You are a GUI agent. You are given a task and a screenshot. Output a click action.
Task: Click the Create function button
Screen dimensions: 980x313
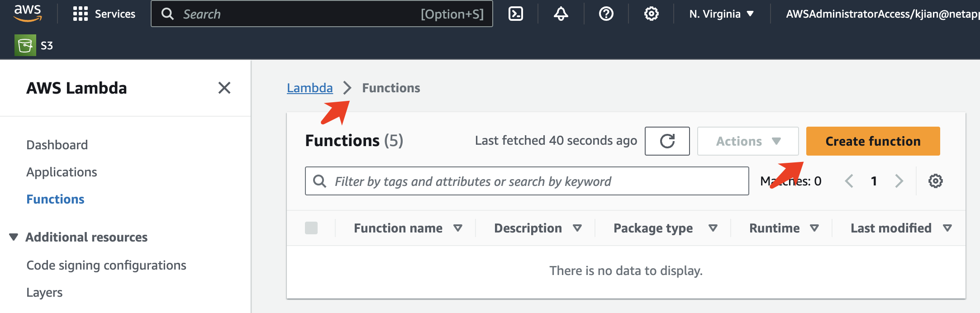(873, 141)
